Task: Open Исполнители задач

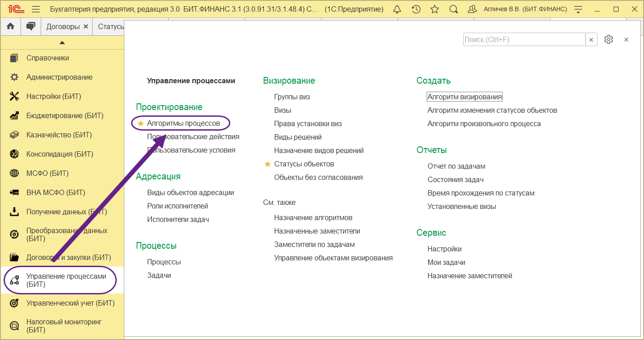Action: point(178,220)
